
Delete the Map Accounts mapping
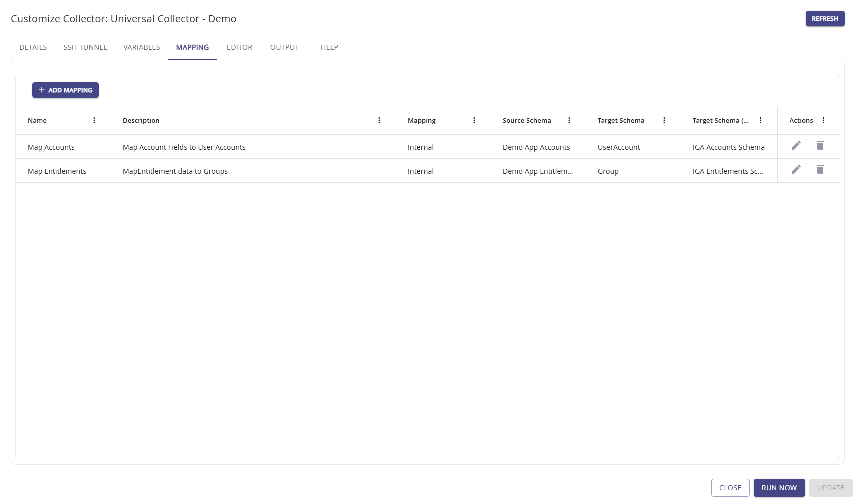[820, 145]
